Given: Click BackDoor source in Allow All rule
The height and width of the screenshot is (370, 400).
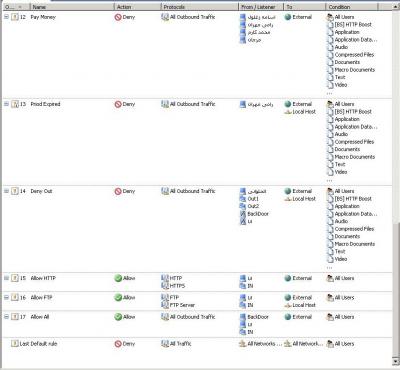Looking at the screenshot, I should [258, 317].
